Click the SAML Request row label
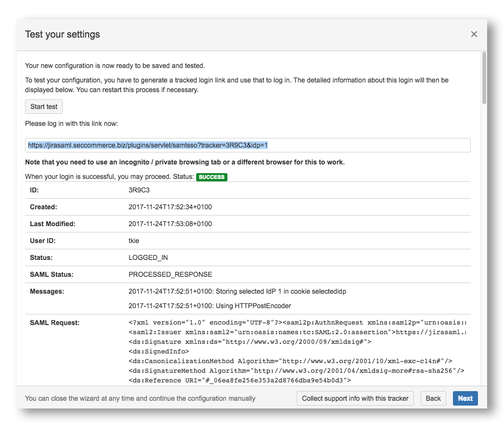Screen dimensions: 504x435 54,323
